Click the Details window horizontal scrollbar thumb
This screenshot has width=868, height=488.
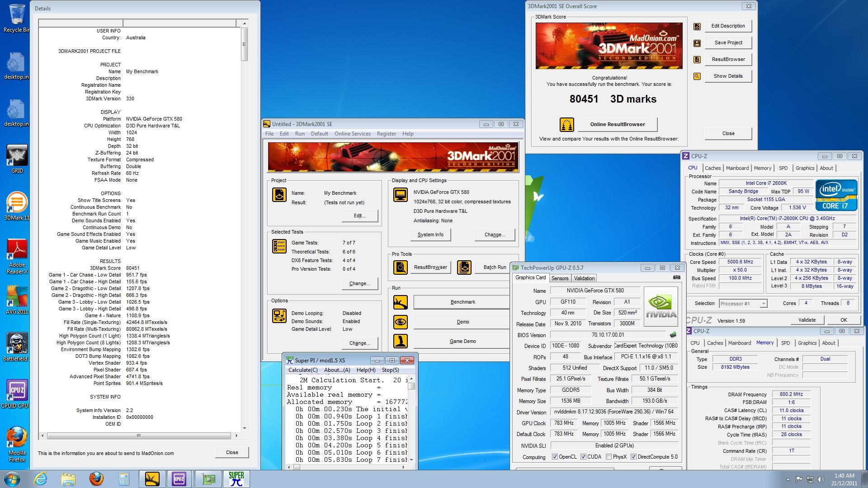coord(138,436)
